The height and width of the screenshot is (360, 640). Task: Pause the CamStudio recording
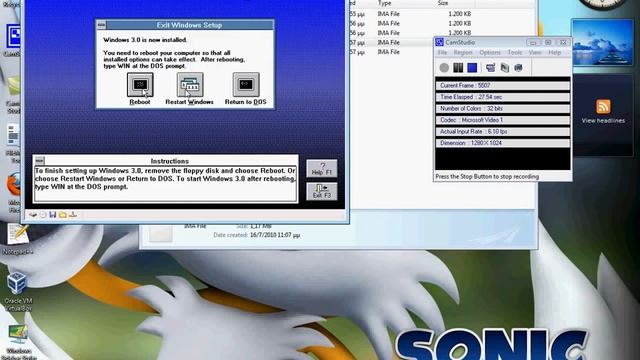(458, 68)
